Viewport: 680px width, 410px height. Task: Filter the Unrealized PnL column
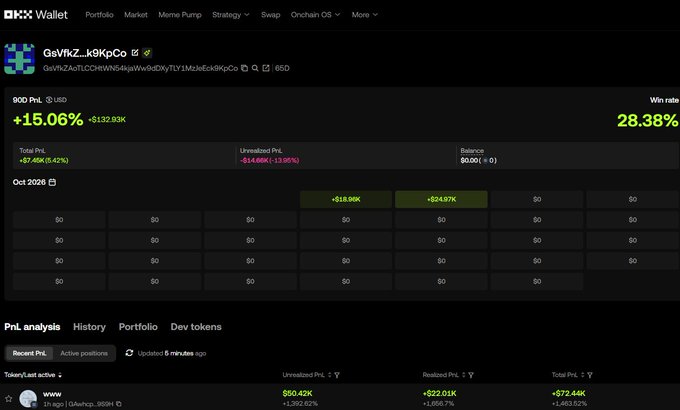[x=337, y=375]
